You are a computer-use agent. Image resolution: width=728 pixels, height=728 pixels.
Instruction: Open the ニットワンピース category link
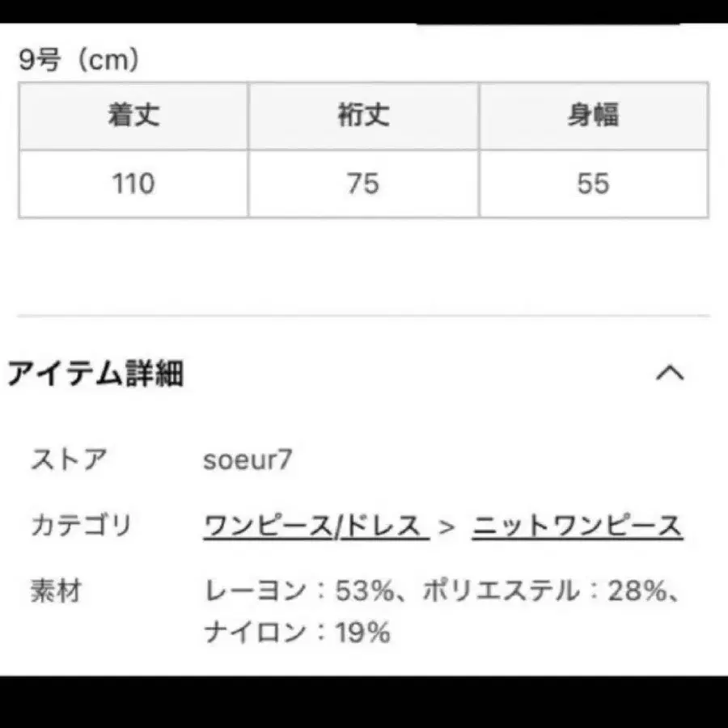578,524
